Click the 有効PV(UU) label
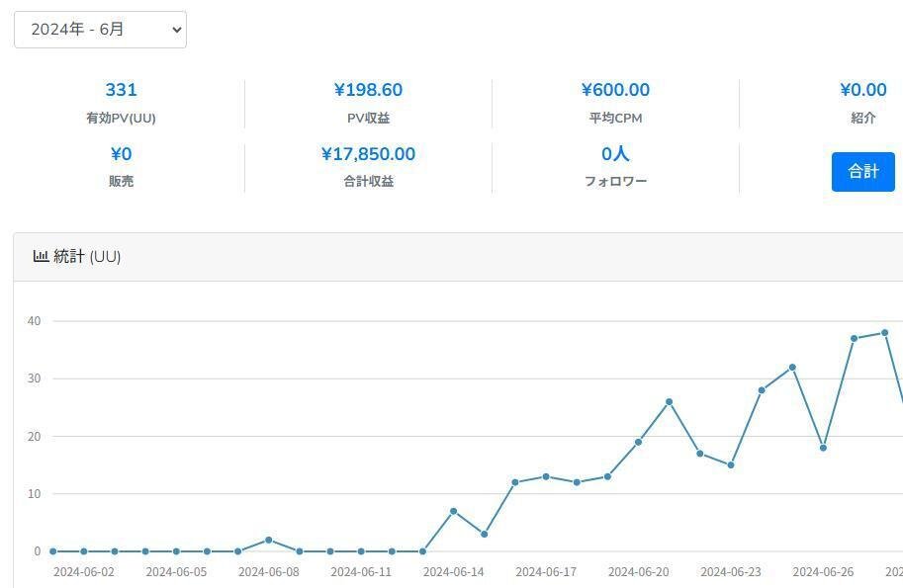This screenshot has height=588, width=903. [x=121, y=118]
